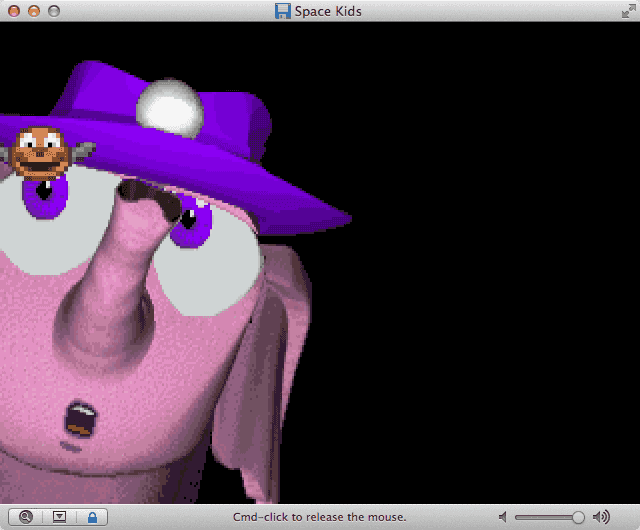Set maximum volume via loud speaker icon

pyautogui.click(x=601, y=517)
